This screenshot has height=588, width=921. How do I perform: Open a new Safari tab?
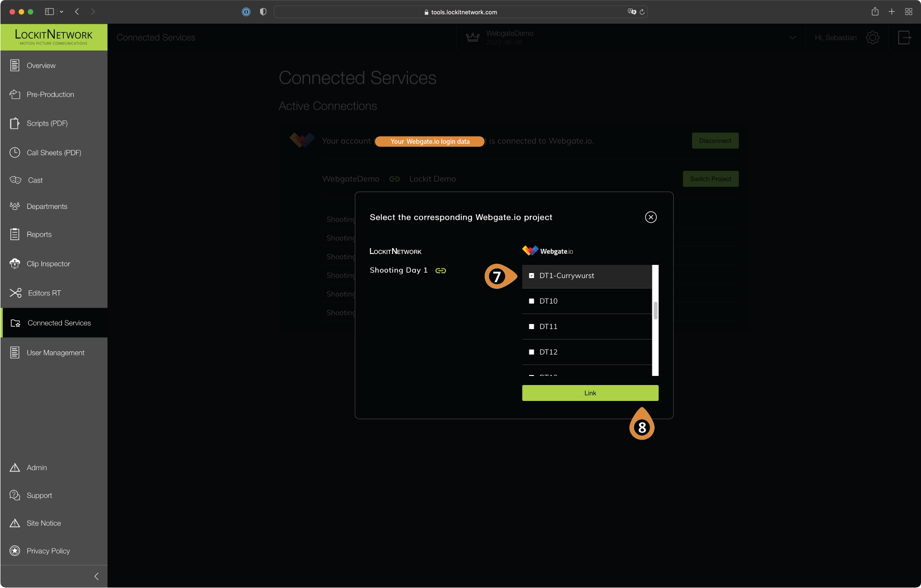click(892, 12)
